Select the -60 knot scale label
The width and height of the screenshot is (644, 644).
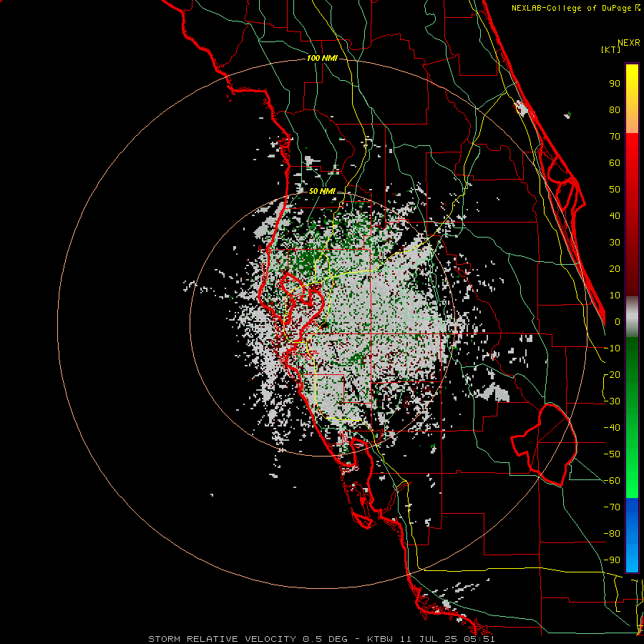click(612, 481)
